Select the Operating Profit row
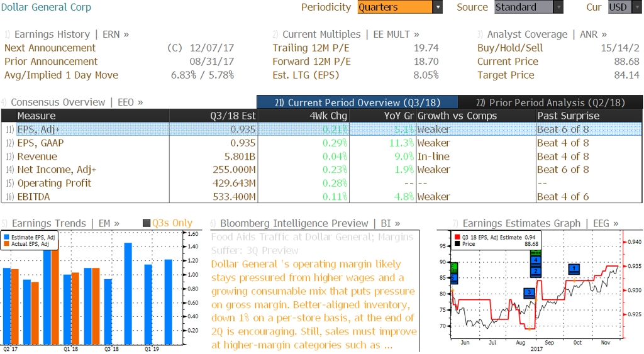The height and width of the screenshot is (354, 644). [321, 183]
